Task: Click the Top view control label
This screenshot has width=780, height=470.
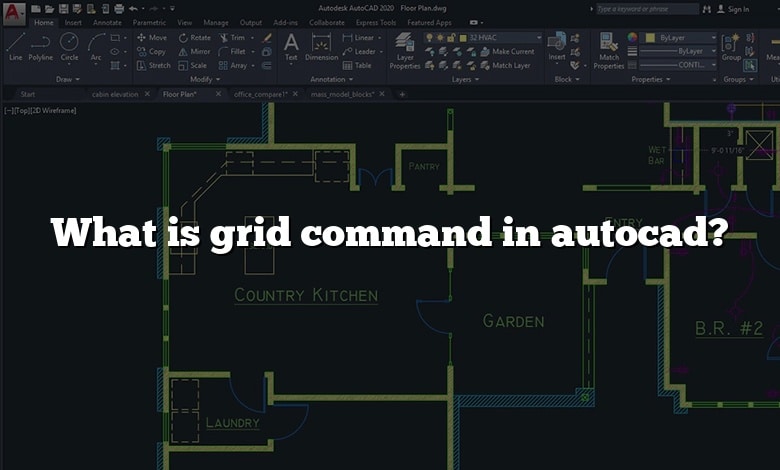Action: (21, 110)
